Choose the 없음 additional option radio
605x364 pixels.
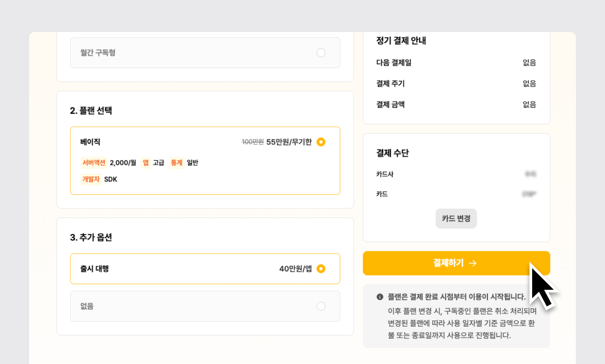click(321, 306)
